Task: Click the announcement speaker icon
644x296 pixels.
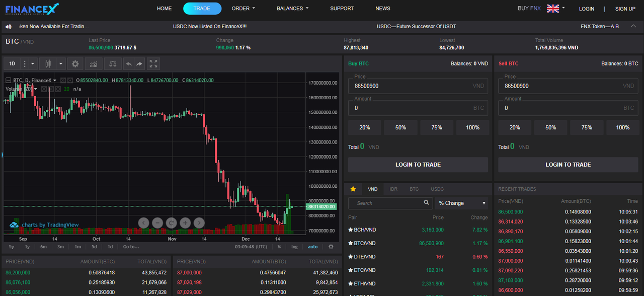Action: [x=8, y=26]
